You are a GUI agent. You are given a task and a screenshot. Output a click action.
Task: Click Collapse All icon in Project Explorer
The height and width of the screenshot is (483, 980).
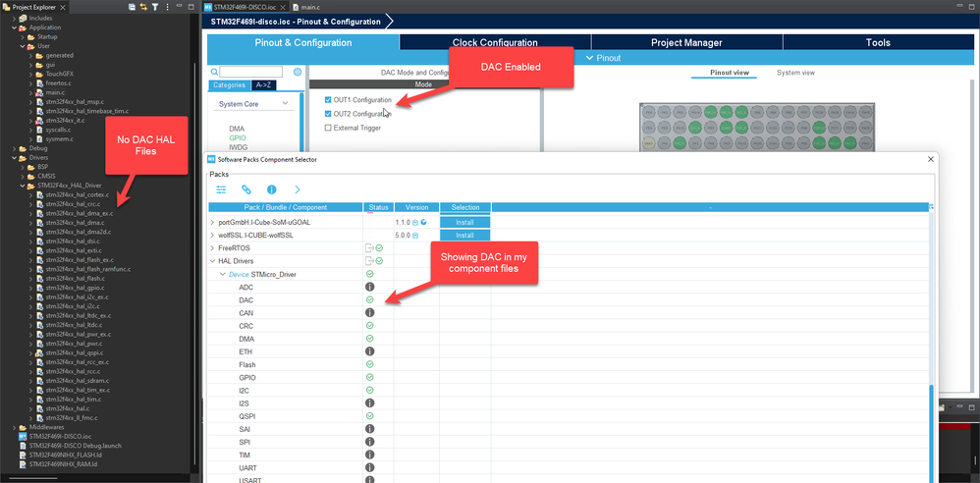132,7
